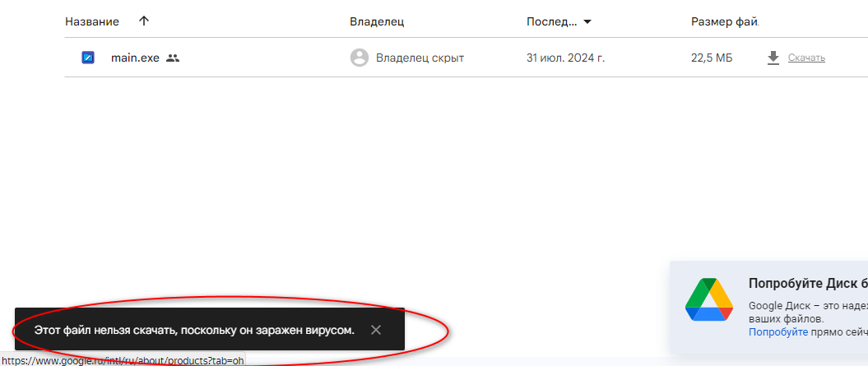The image size is (868, 366).
Task: Click the file size 22,5 МБ
Action: [x=712, y=58]
